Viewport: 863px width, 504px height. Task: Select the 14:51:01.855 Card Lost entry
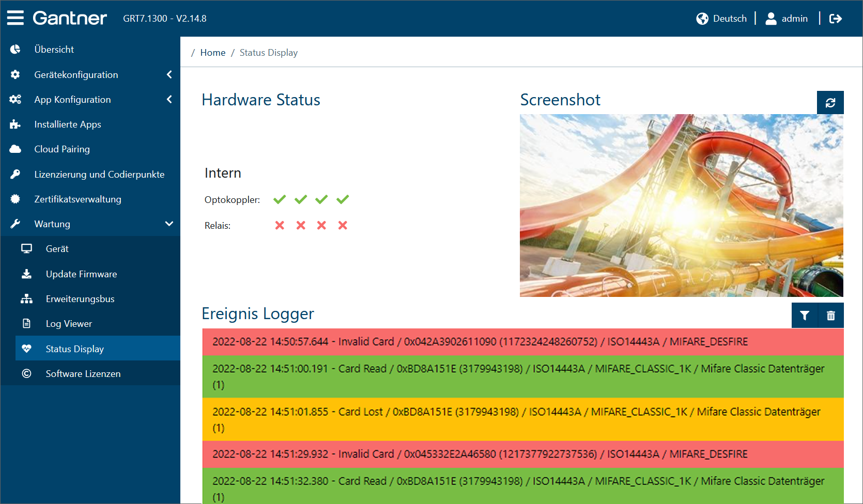coord(523,419)
